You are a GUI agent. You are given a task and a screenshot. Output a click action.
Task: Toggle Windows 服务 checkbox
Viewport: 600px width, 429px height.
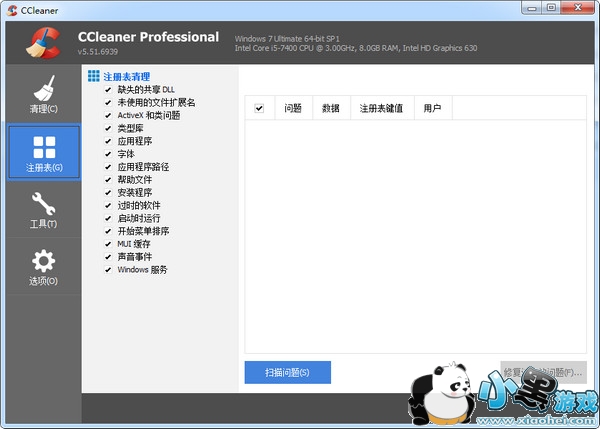pos(108,270)
